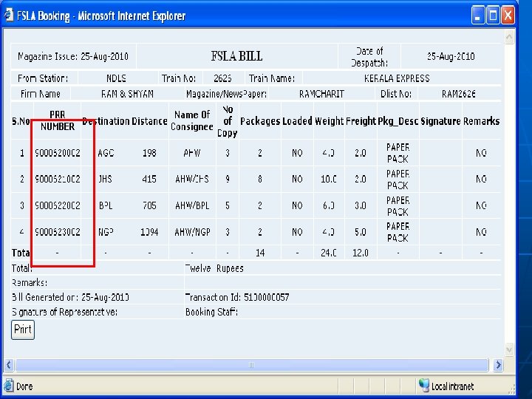Click the destination JHS cell
The height and width of the screenshot is (399, 532).
pos(105,179)
